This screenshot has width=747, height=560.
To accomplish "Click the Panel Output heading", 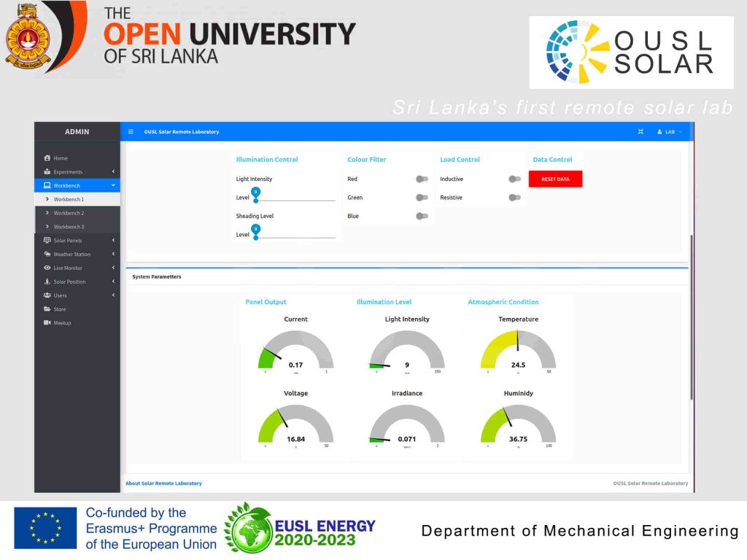I will (x=266, y=302).
